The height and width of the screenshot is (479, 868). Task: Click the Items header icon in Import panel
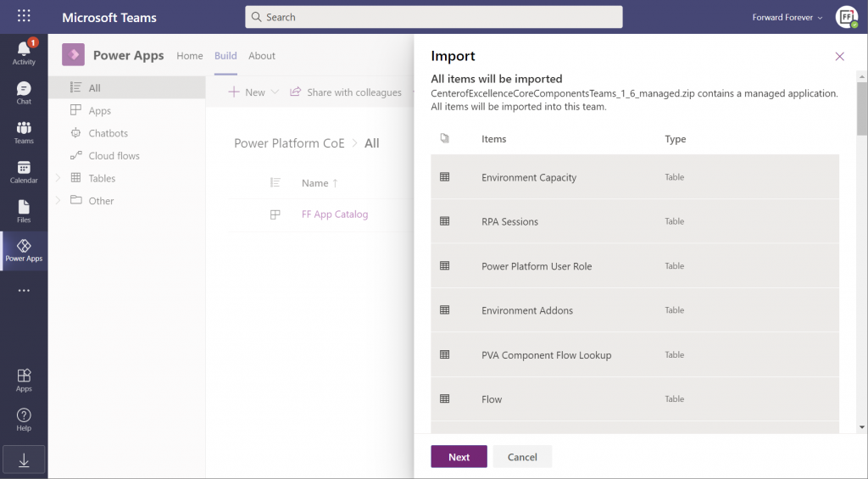444,138
